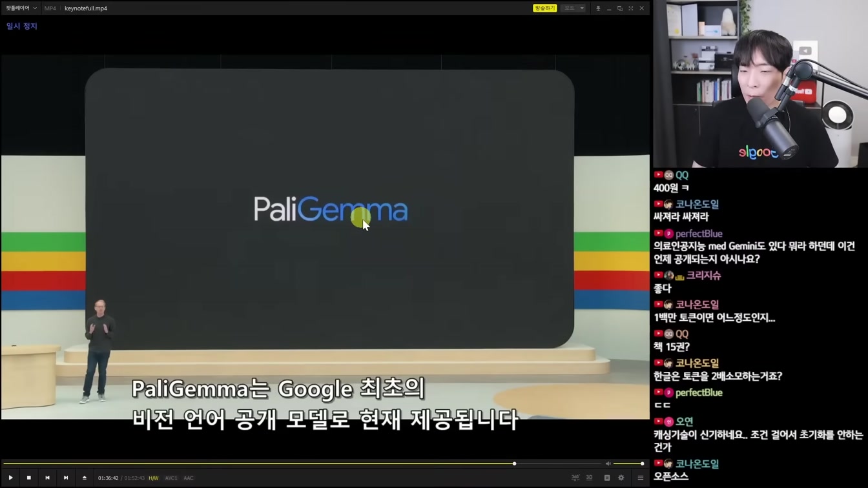The width and height of the screenshot is (868, 488).
Task: Toggle the H/W hardware acceleration indicator
Action: point(154,478)
